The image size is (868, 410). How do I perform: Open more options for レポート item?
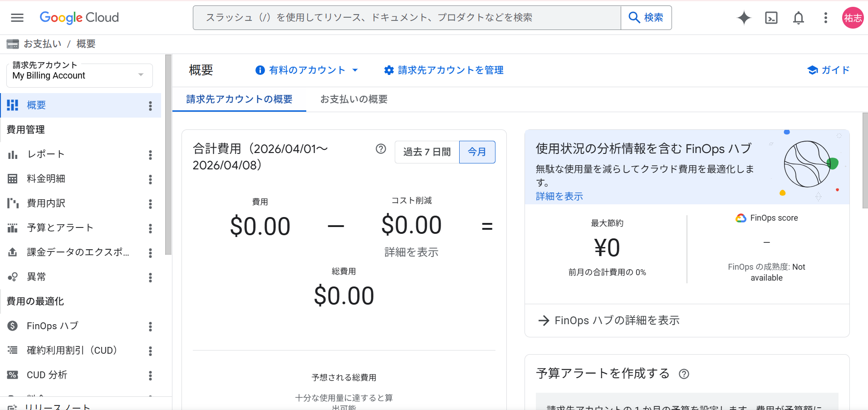pyautogui.click(x=150, y=155)
